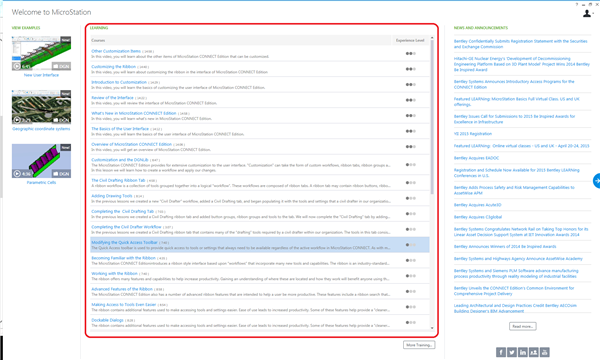Image resolution: width=600 pixels, height=360 pixels.
Task: Sort by the Experience Level column header
Action: pyautogui.click(x=410, y=40)
